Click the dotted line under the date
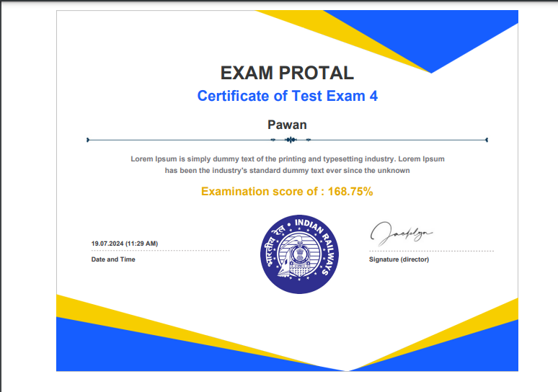Image resolution: width=558 pixels, height=392 pixels. tap(160, 251)
